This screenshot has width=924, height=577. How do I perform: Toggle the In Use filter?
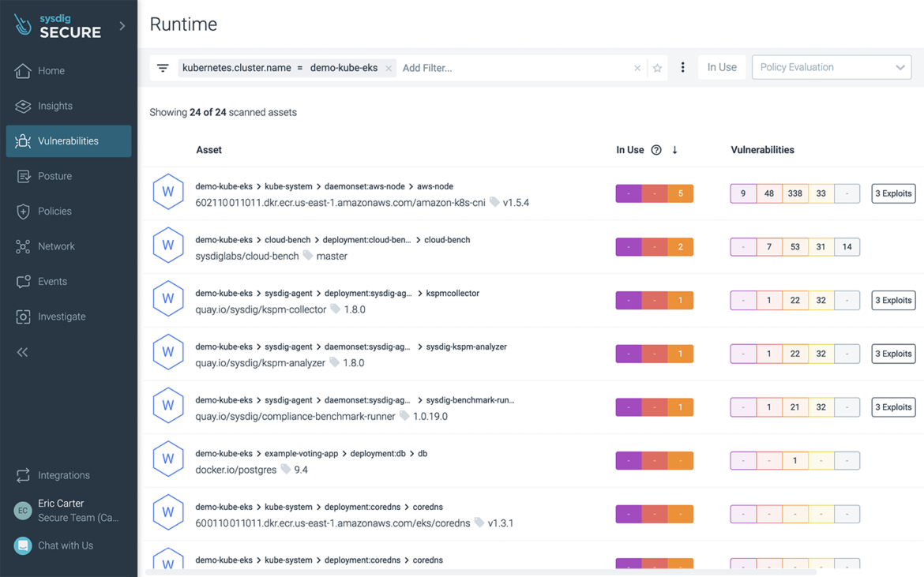[x=721, y=66]
